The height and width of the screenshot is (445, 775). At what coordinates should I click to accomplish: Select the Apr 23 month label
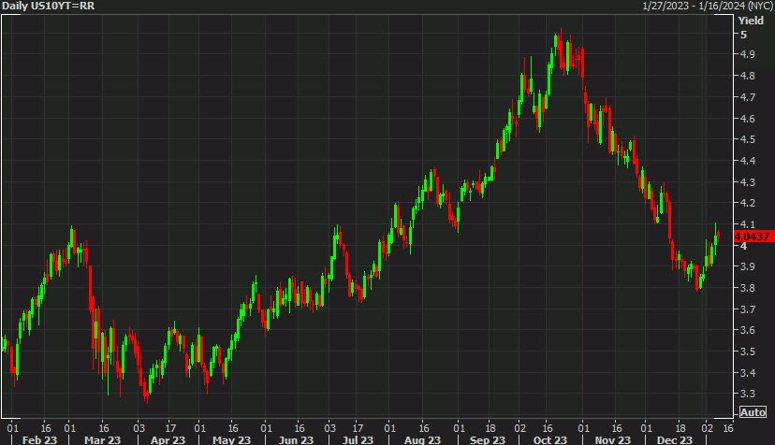pyautogui.click(x=168, y=440)
